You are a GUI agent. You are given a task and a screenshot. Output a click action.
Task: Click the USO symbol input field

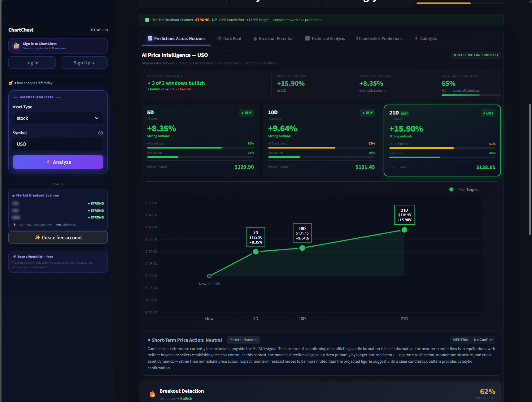tap(58, 144)
